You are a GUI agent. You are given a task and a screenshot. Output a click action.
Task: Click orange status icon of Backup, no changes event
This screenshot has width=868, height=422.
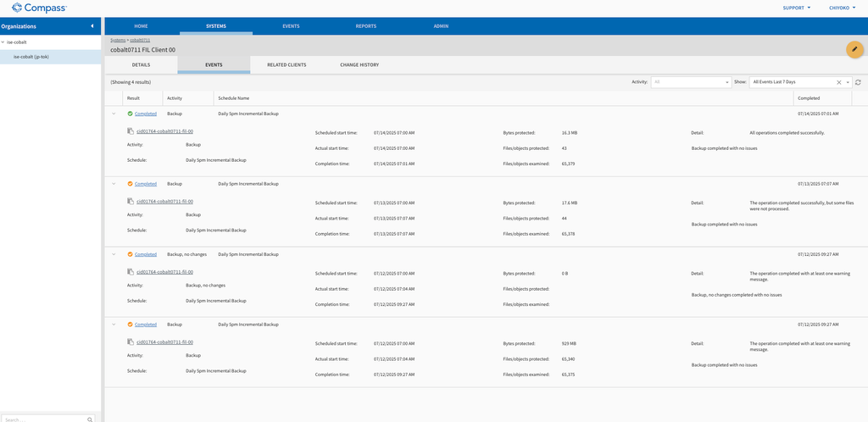(130, 254)
